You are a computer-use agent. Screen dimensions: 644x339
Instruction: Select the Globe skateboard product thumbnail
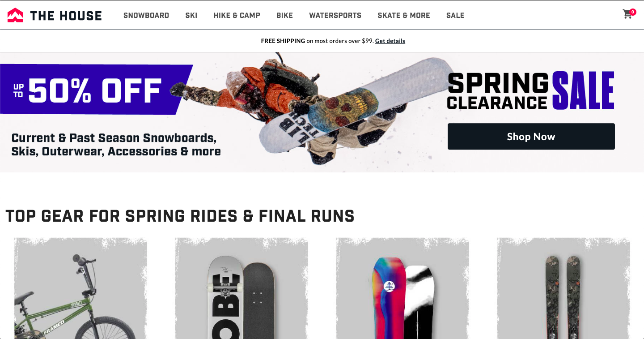[x=241, y=288]
